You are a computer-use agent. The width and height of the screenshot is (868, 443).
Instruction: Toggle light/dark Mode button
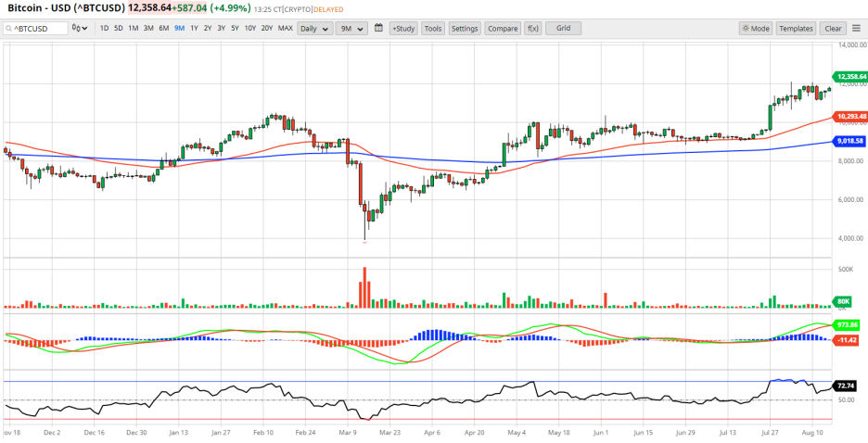click(x=756, y=28)
